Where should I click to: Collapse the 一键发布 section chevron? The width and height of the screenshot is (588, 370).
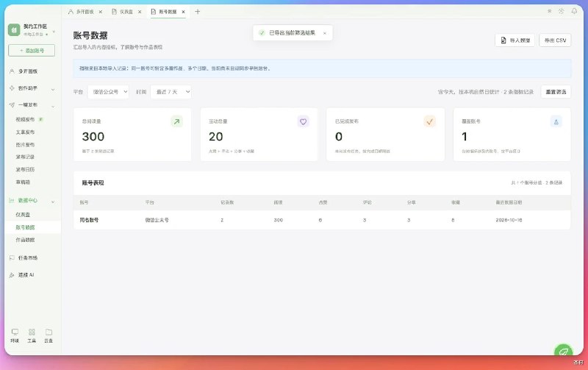53,106
